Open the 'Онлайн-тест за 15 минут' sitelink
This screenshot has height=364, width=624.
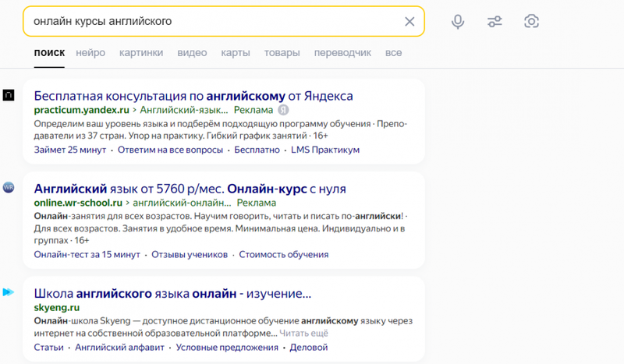pos(87,255)
